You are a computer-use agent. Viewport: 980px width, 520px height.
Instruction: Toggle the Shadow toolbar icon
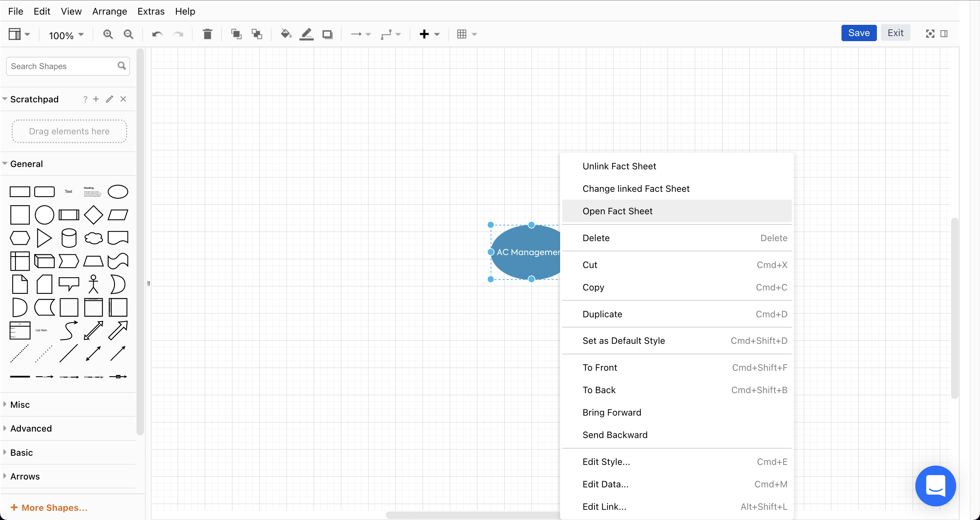click(x=327, y=34)
